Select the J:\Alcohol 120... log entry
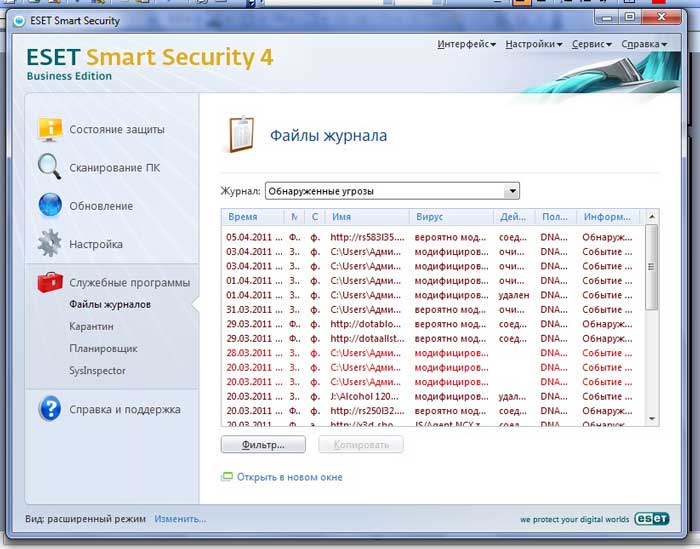Screen dimensions: 700x549 [433, 396]
